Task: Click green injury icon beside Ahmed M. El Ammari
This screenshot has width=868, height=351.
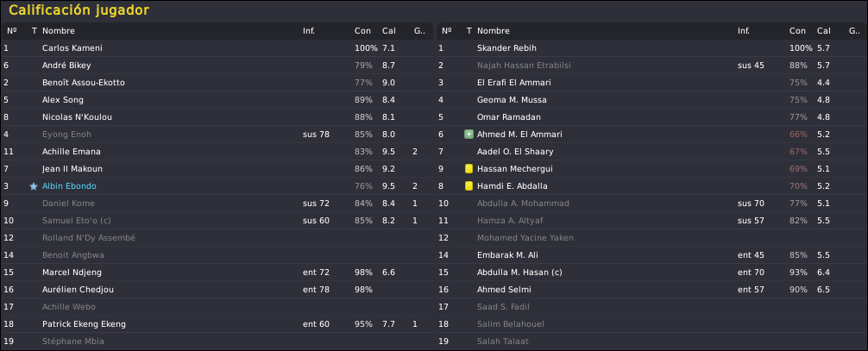Action: coord(469,135)
